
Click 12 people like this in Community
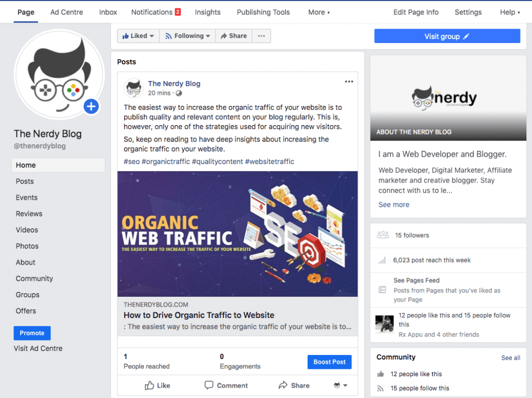click(416, 374)
